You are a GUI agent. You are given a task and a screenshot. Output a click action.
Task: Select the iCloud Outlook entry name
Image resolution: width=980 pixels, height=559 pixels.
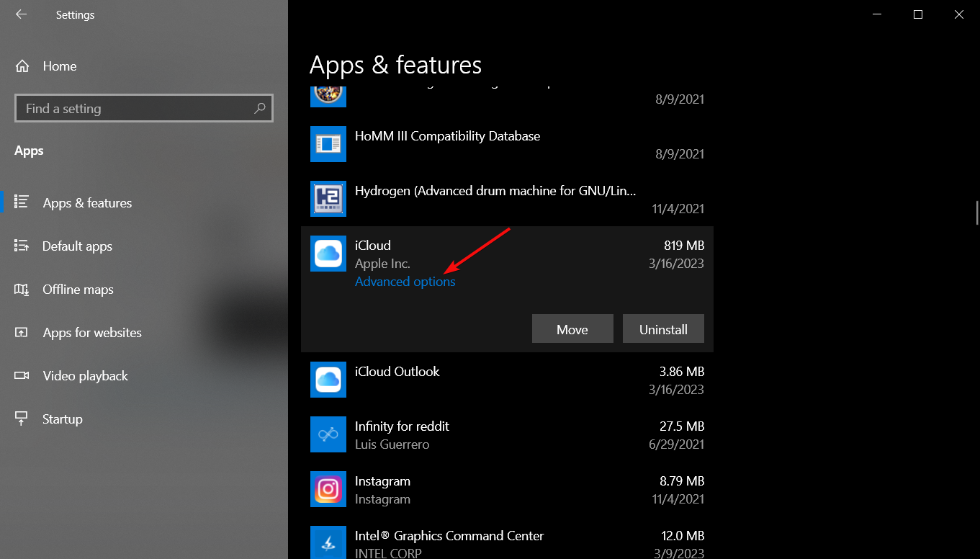point(397,372)
